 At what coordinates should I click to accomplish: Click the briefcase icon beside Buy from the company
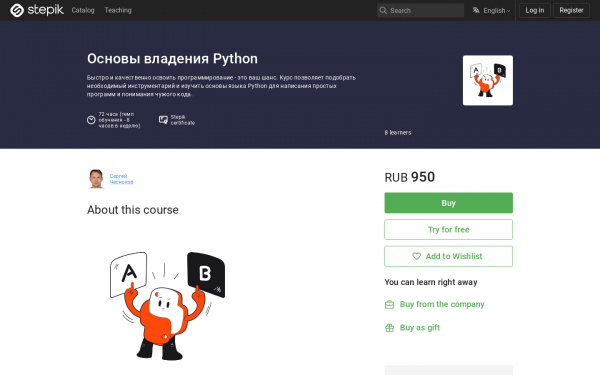tap(389, 305)
